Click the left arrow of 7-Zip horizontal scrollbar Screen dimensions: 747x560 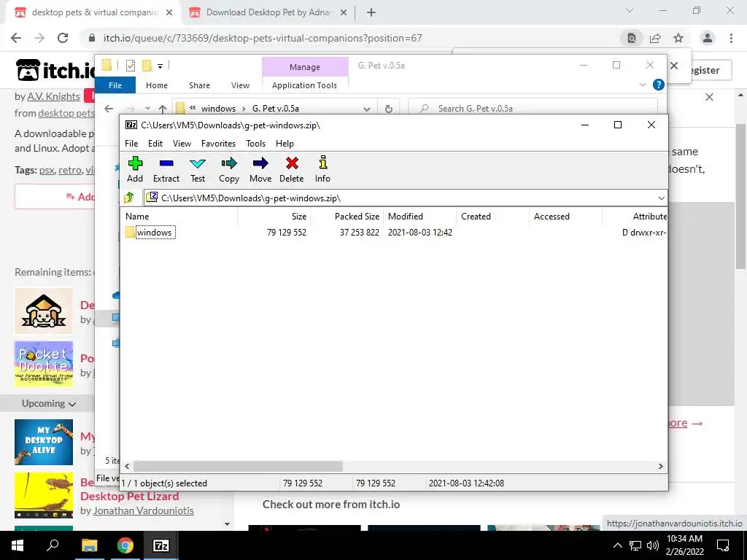(127, 466)
